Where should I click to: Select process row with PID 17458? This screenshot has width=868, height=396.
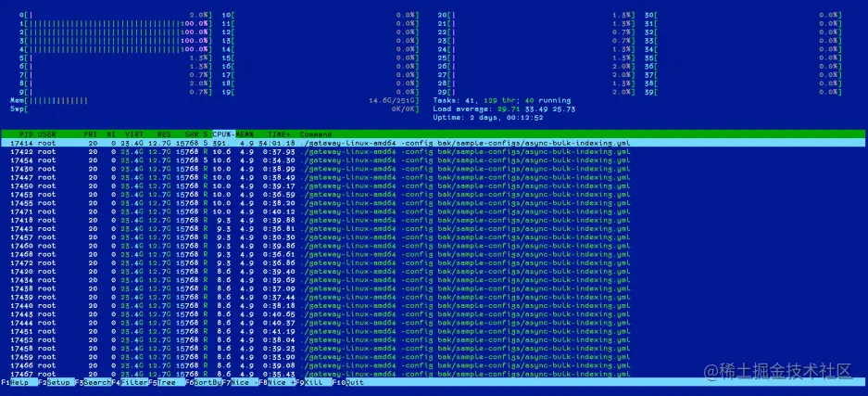click(434, 349)
